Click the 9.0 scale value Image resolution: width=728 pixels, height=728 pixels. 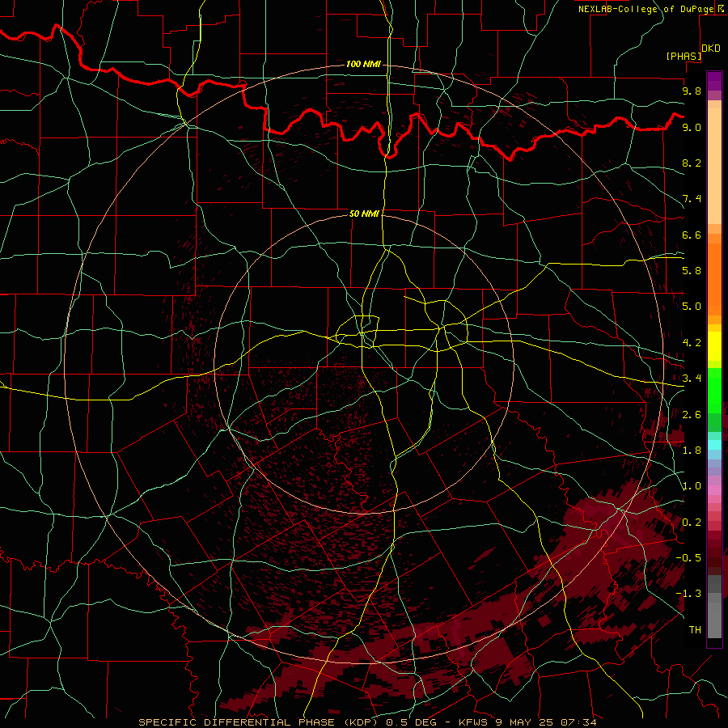(692, 127)
